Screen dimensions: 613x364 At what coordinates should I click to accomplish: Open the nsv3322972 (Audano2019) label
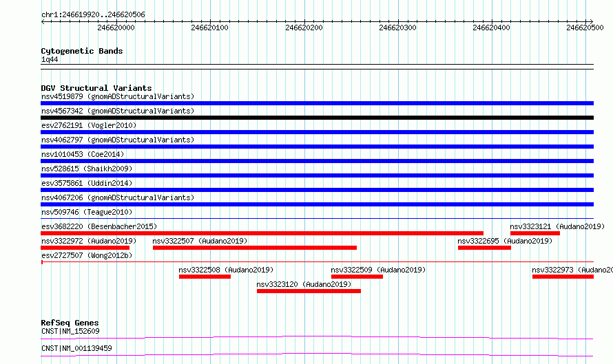(x=89, y=241)
